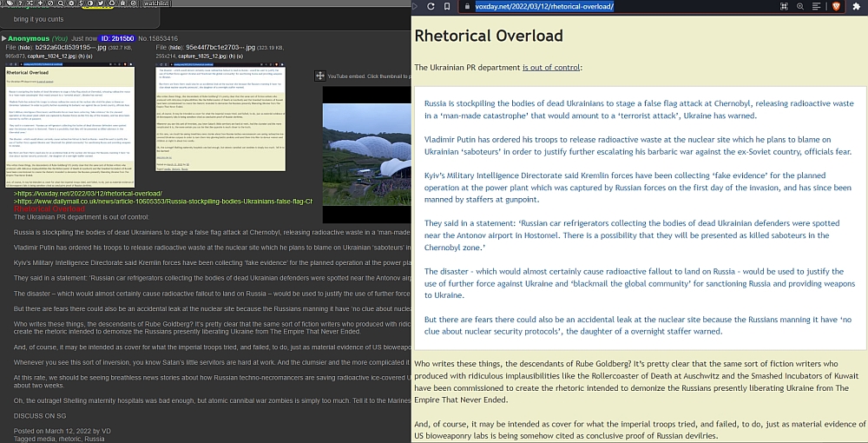
Task: Click post number No.15853416
Action: (158, 38)
